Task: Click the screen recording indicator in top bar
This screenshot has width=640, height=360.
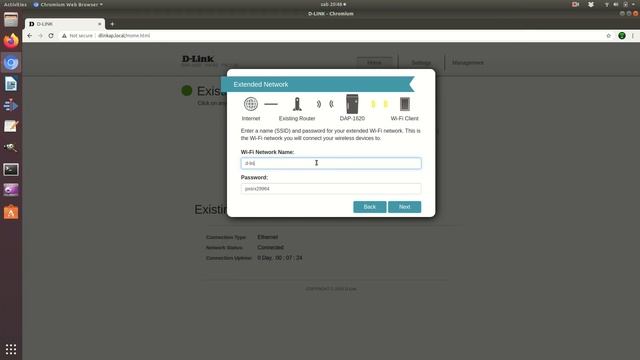Action: 576,4
